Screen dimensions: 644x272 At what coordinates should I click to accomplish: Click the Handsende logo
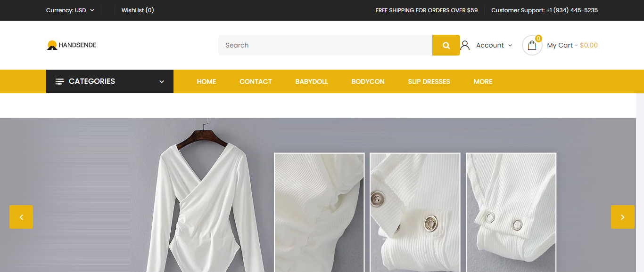click(72, 45)
